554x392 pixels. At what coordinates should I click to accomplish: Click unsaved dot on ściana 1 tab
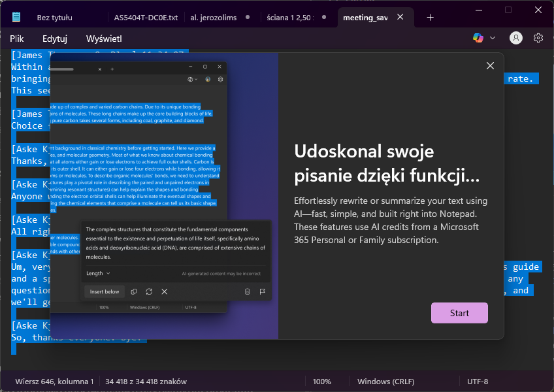pyautogui.click(x=326, y=18)
